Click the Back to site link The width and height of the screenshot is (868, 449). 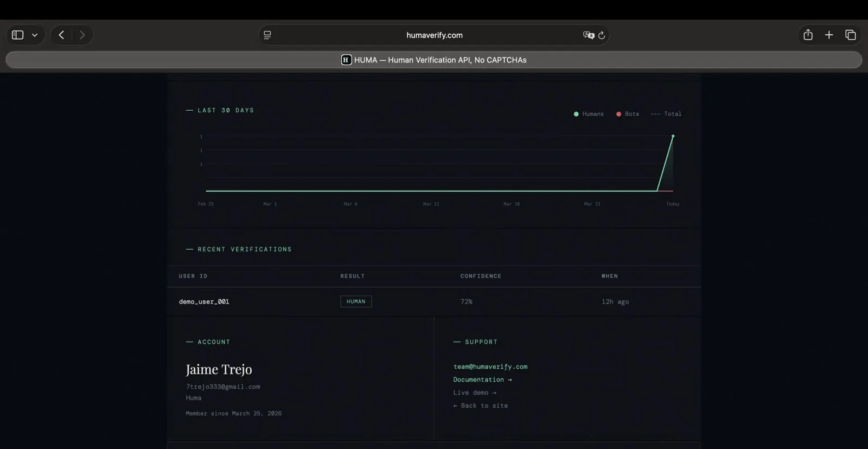pyautogui.click(x=481, y=406)
